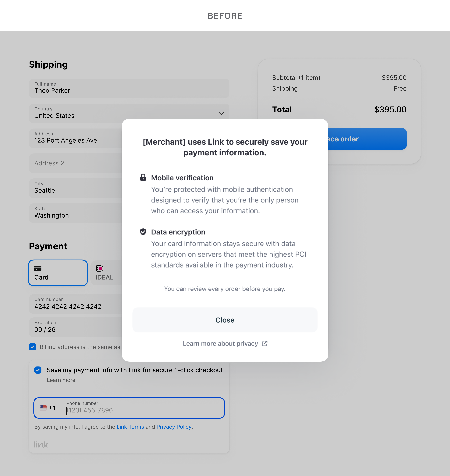Click the shield icon beside Data encryption
450x476 pixels.
[x=143, y=232]
